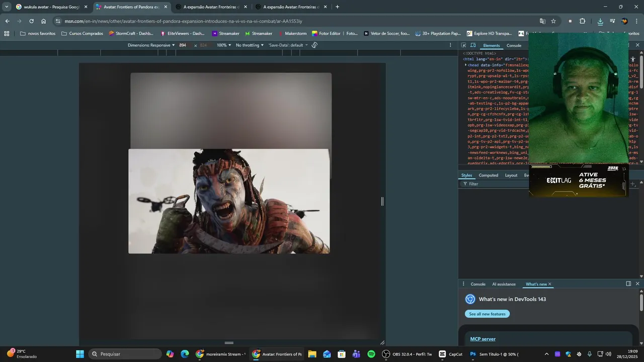Open the Fotor Editor bookmark
This screenshot has width=644, height=362.
tap(326, 34)
